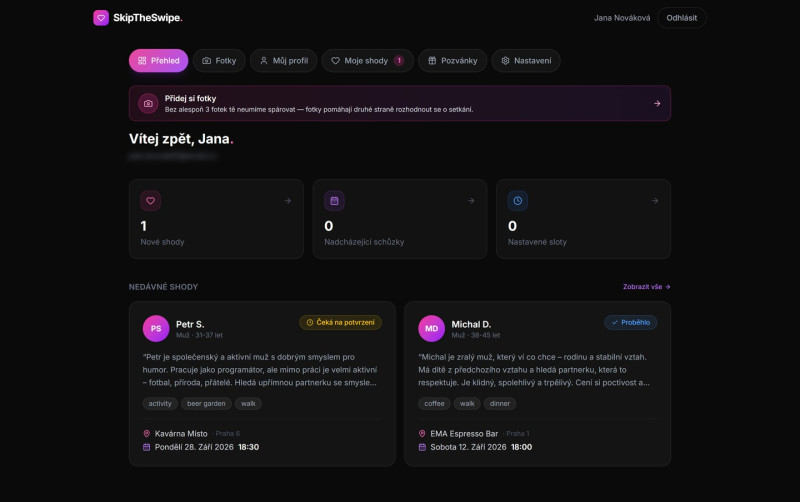Select the beer garden tag
Viewport: 800px width, 502px height.
[206, 404]
